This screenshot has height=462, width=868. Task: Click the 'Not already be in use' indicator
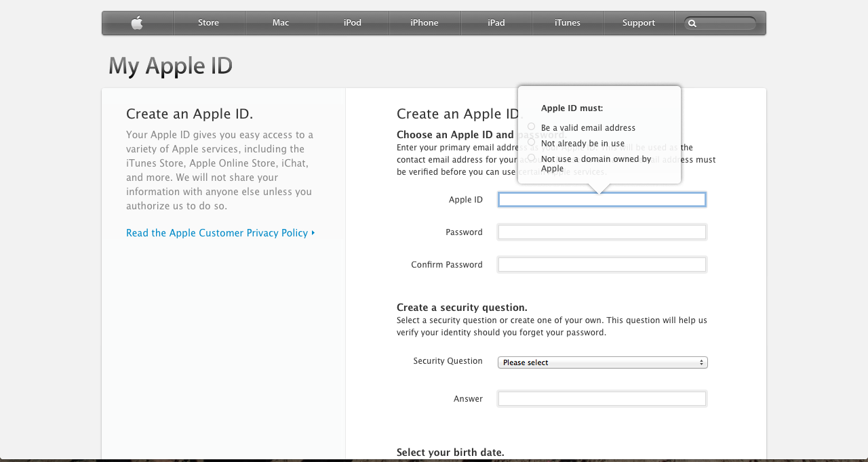[532, 142]
